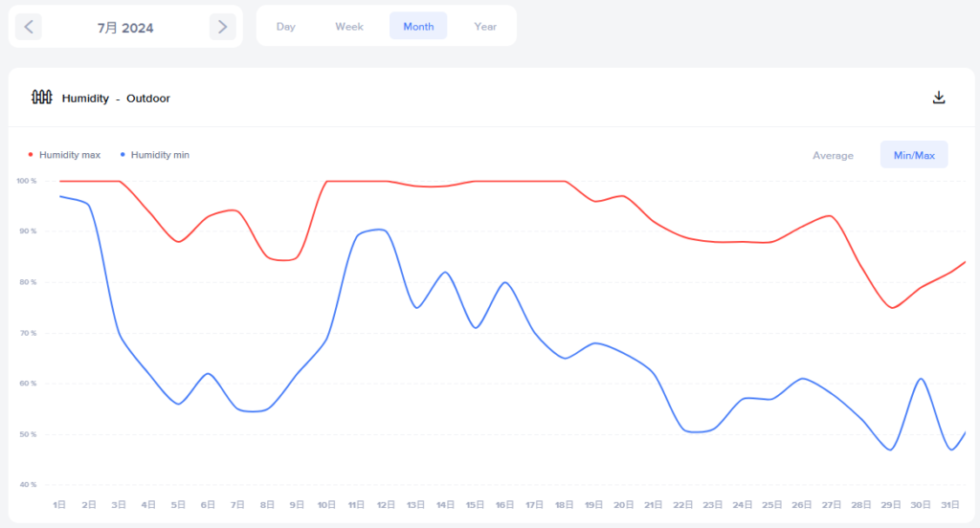Switch chart view to Average

(833, 156)
